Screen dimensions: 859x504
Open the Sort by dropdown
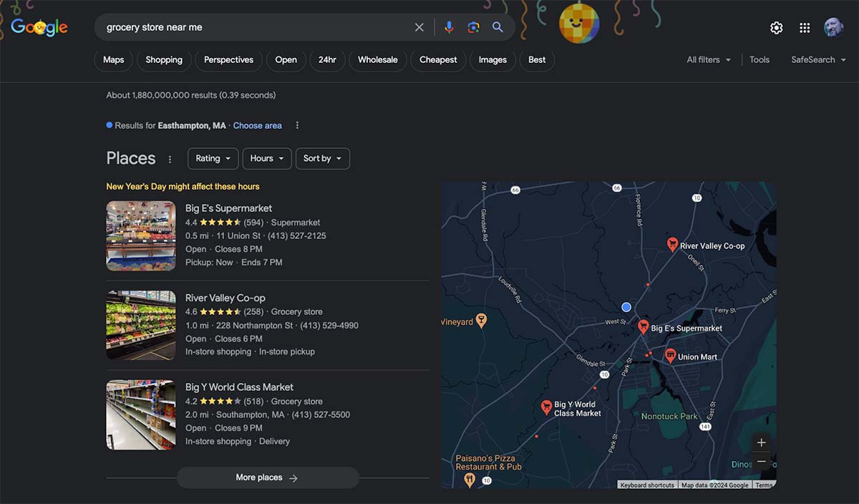coord(322,158)
